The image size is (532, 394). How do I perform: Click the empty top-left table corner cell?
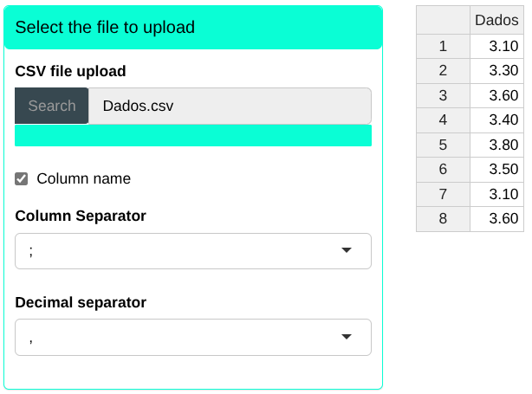tap(443, 22)
